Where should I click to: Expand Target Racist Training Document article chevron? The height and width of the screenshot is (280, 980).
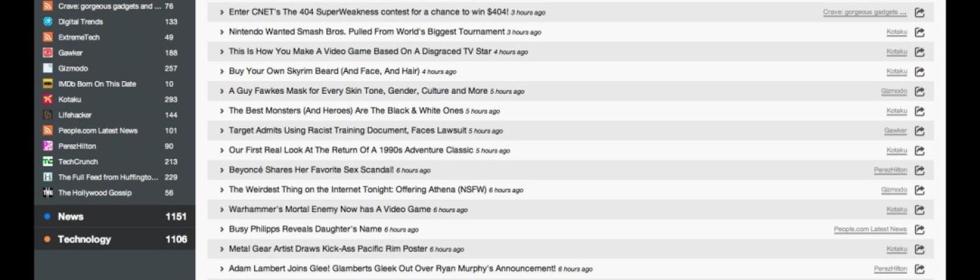click(222, 131)
